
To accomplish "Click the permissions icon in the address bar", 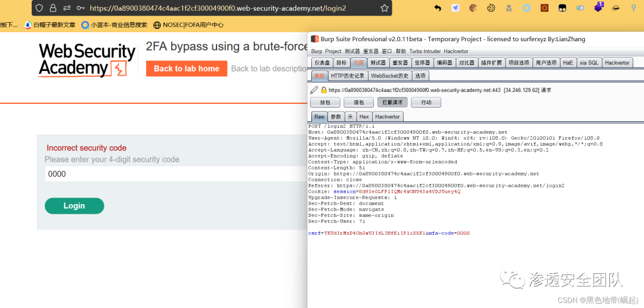I will pos(67,8).
